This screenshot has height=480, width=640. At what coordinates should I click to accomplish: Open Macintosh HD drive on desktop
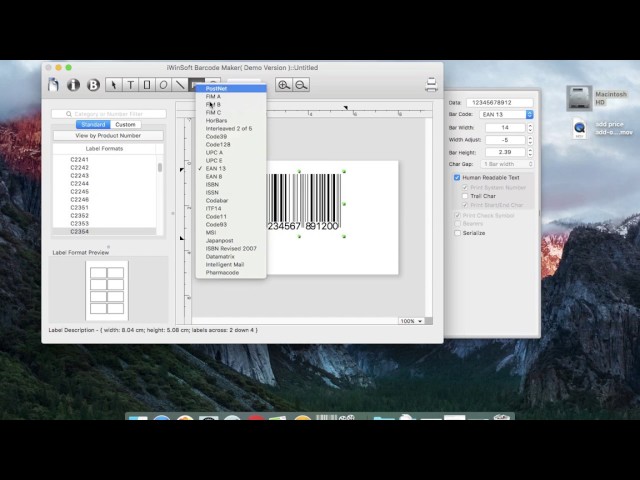[x=579, y=98]
